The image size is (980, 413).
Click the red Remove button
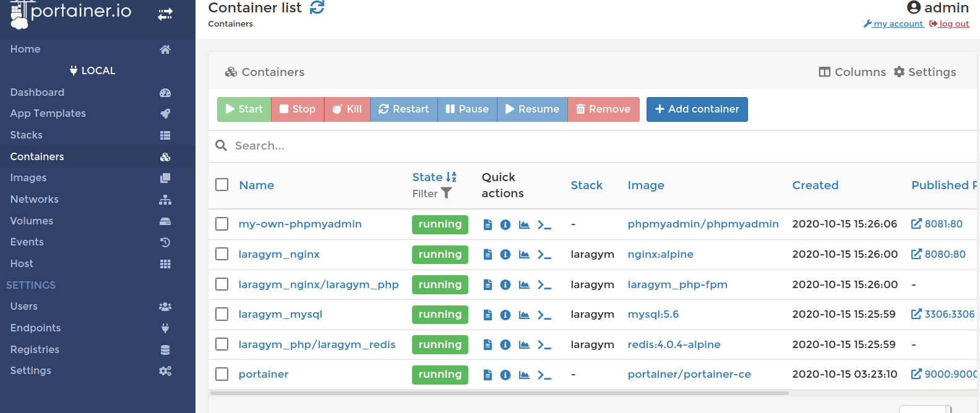603,109
